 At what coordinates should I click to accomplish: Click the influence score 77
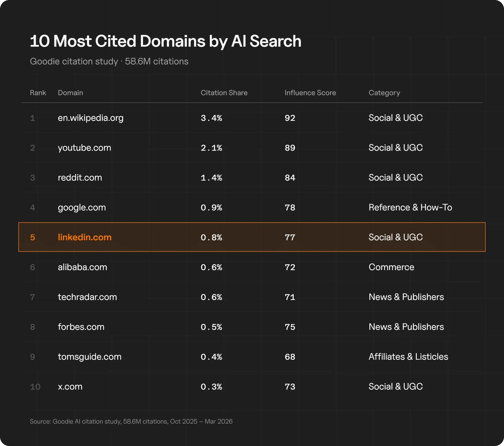(x=290, y=237)
